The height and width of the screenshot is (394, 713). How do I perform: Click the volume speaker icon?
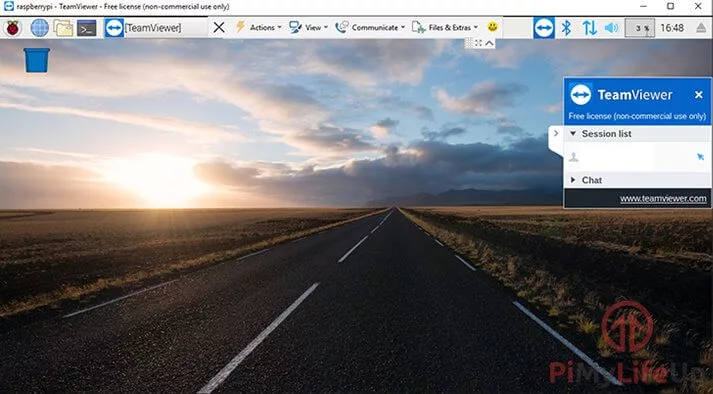point(612,28)
